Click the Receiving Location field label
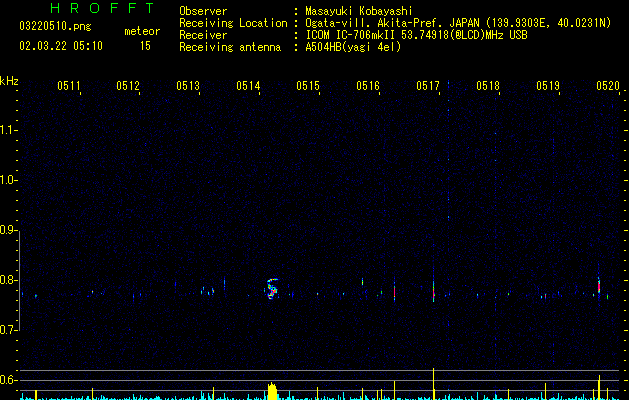629x400 pixels. tap(233, 23)
